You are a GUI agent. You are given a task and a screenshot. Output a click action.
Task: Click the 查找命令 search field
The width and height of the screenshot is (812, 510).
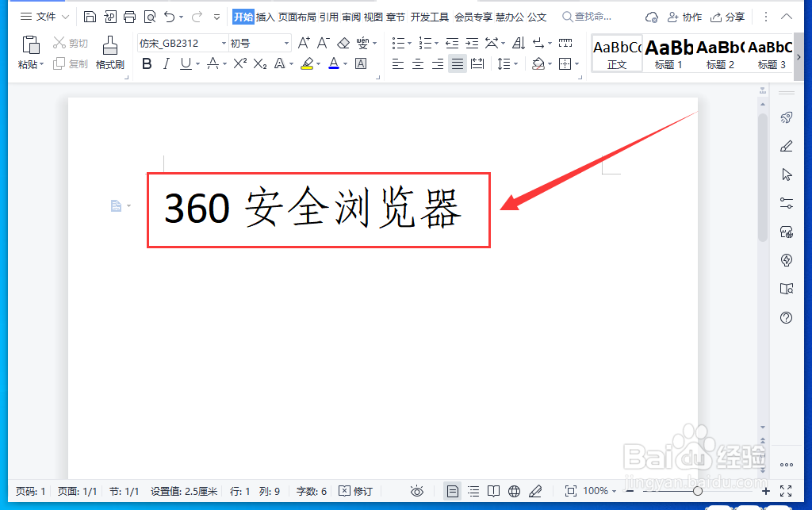click(588, 17)
